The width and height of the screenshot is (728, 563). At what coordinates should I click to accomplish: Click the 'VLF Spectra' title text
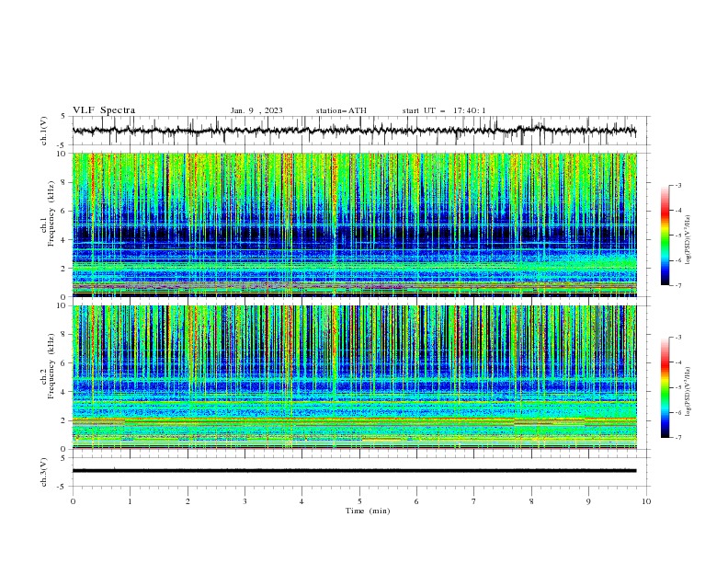(104, 110)
